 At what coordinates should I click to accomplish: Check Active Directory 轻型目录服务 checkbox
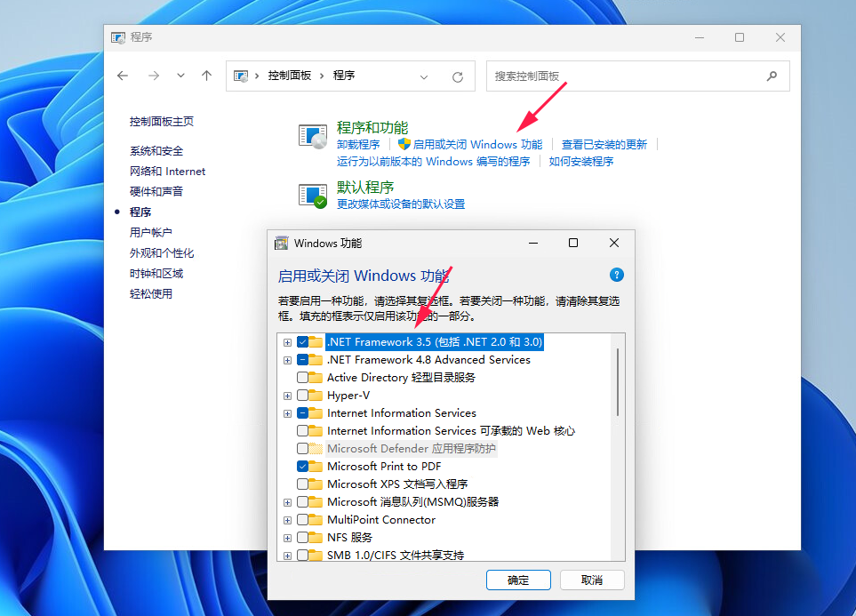(302, 378)
